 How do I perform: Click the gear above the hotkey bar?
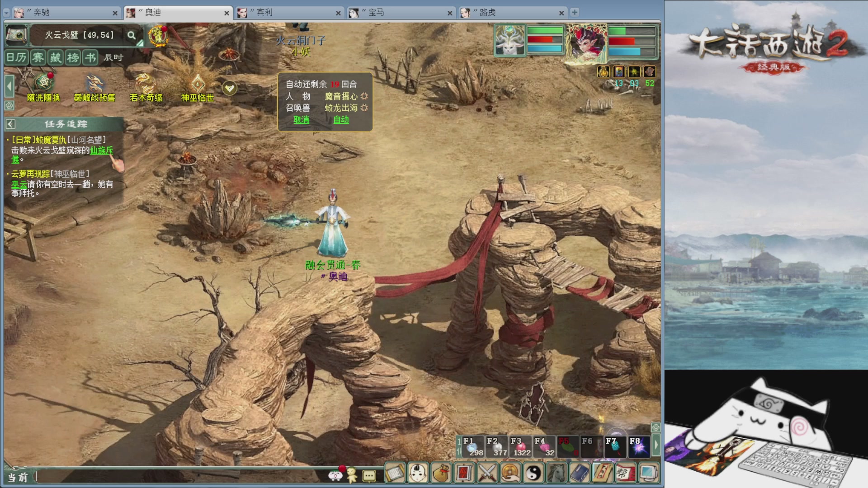pyautogui.click(x=656, y=427)
